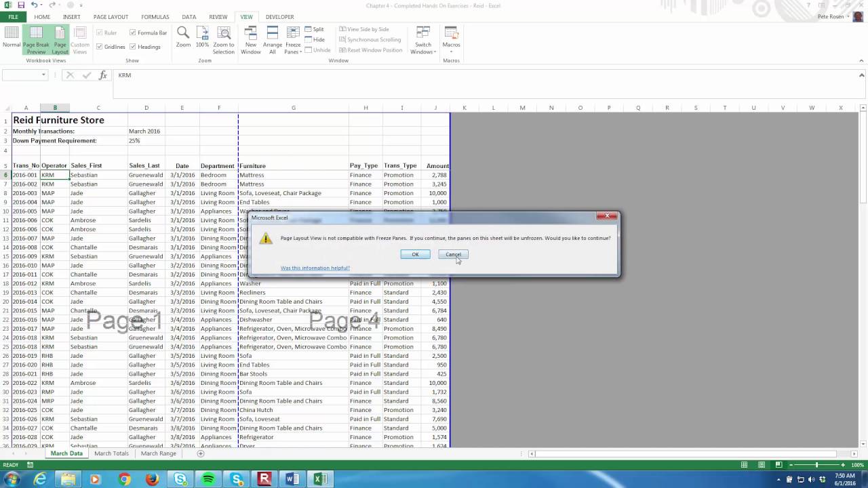Image resolution: width=868 pixels, height=488 pixels.
Task: Click 'Was this information helpful?' link
Action: point(315,268)
